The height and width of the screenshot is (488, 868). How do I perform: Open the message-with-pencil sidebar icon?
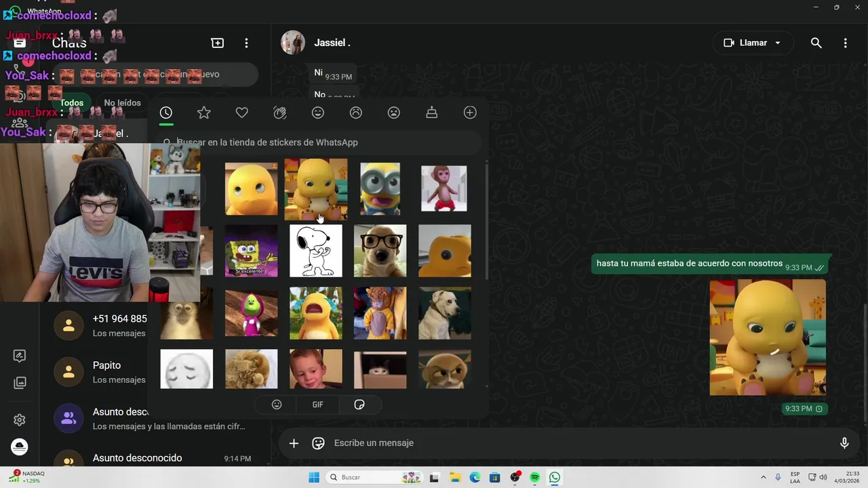pyautogui.click(x=20, y=356)
